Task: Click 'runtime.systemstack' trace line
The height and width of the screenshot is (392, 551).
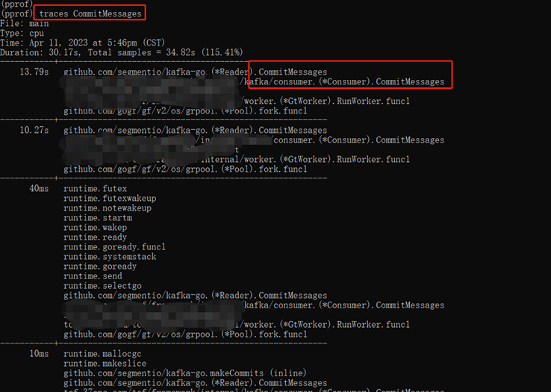Action: pos(110,257)
